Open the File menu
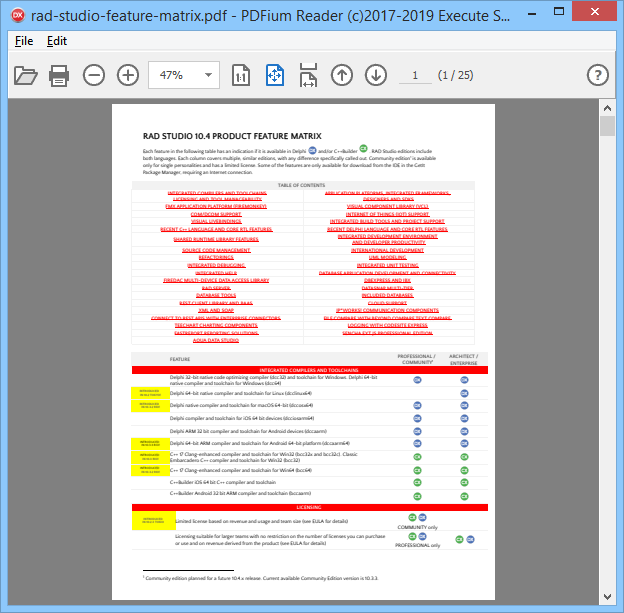624x613 pixels. point(24,41)
